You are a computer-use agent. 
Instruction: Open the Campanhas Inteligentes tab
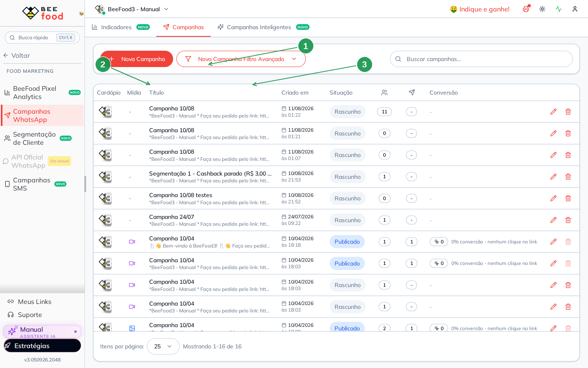click(x=263, y=27)
